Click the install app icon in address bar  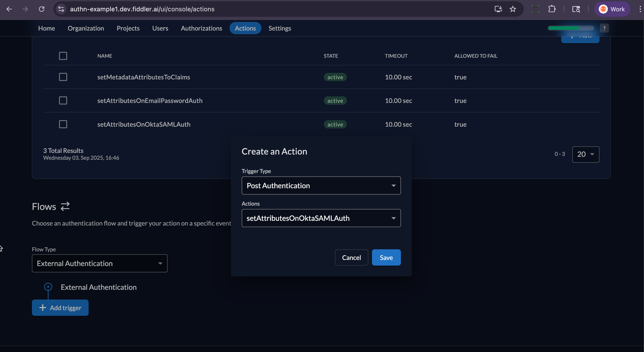498,9
